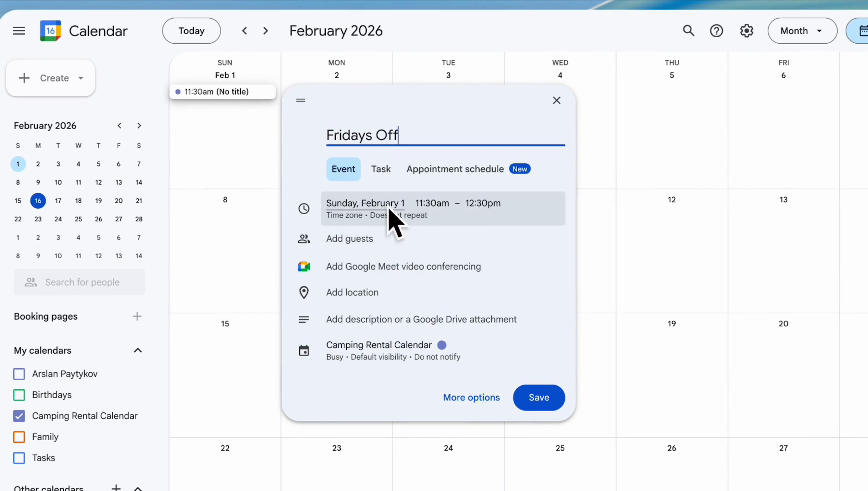Viewport: 868px width, 491px height.
Task: Click the Google Meet icon
Action: (304, 267)
